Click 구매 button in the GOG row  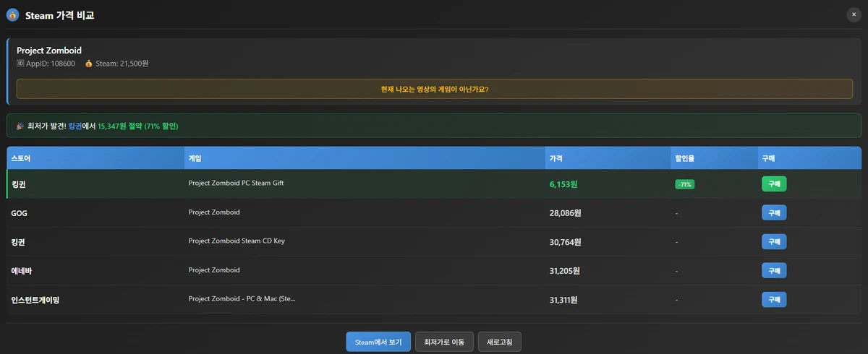coord(774,212)
